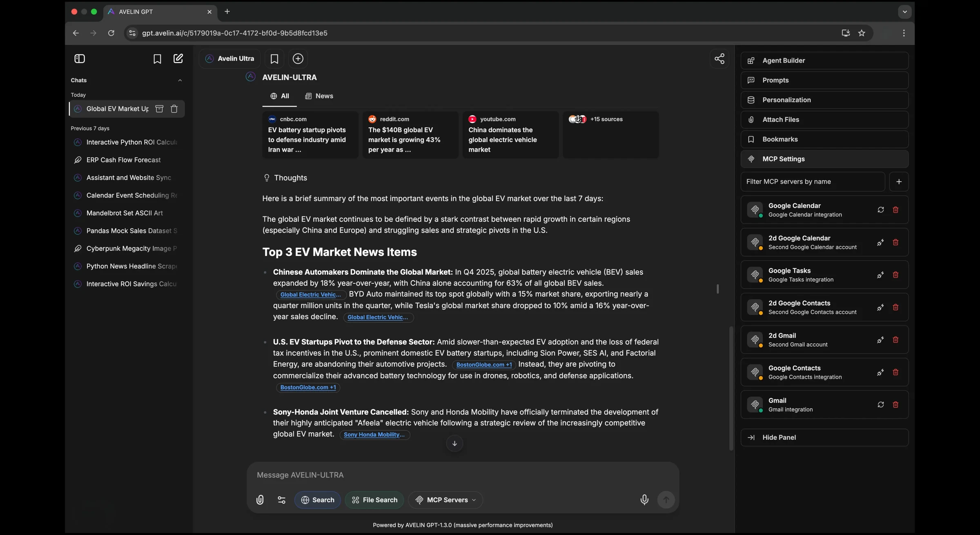Share this conversation icon
Screen dimensions: 980x535
719,59
